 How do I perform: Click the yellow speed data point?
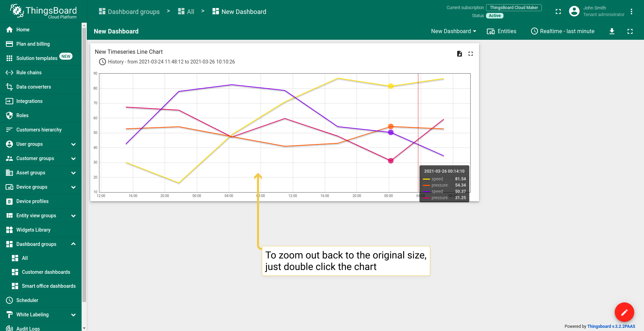[391, 86]
